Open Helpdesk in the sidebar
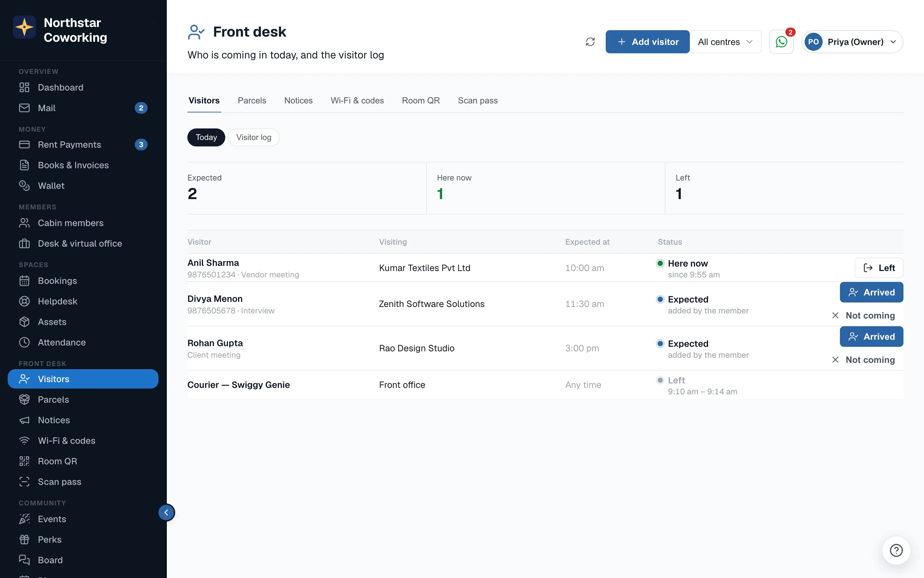The height and width of the screenshot is (578, 924). [x=83, y=301]
